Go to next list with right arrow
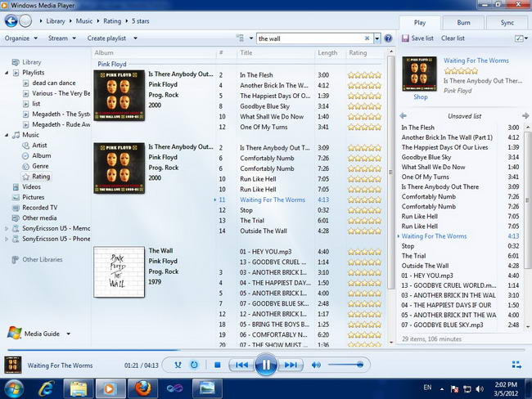This screenshot has height=399, width=532. 525,116
